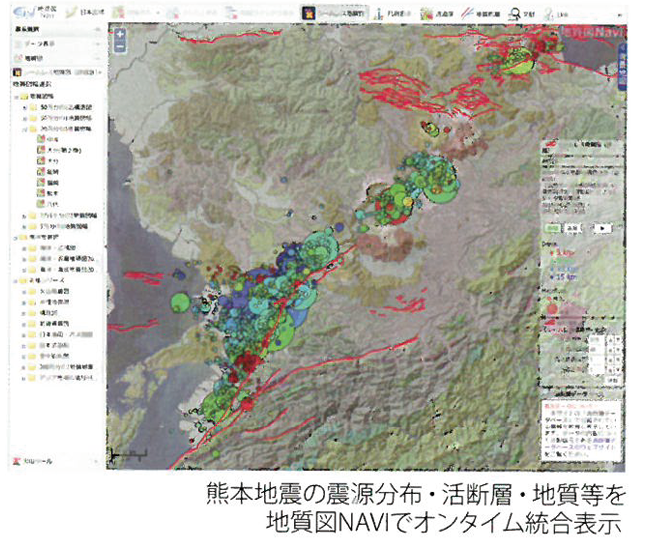Click the tool icon at sidebar bottom
Image resolution: width=648 pixels, height=539 pixels.
click(17, 461)
